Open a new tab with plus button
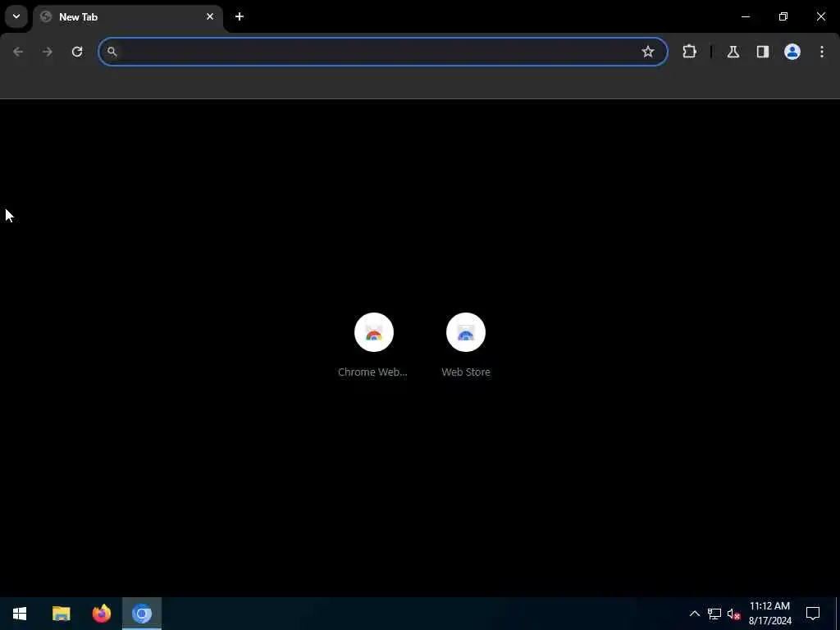This screenshot has height=630, width=840. (x=240, y=16)
